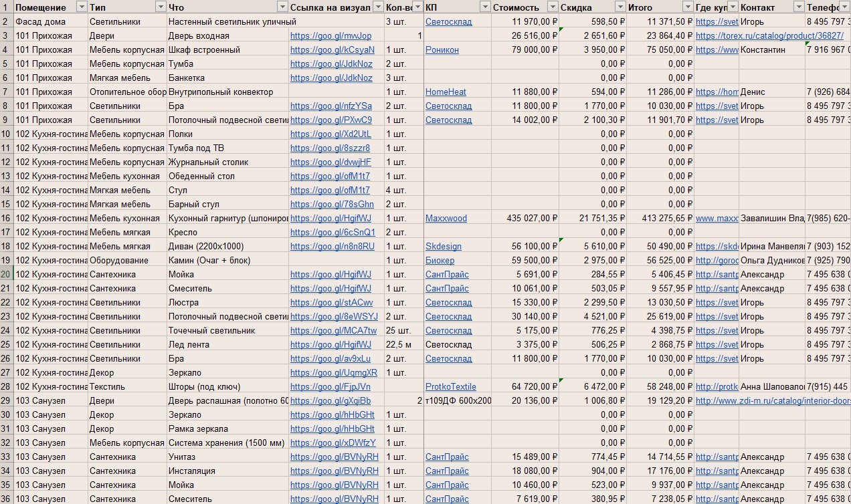
Task: Open the HomeHeat link in row 7
Action: click(446, 92)
